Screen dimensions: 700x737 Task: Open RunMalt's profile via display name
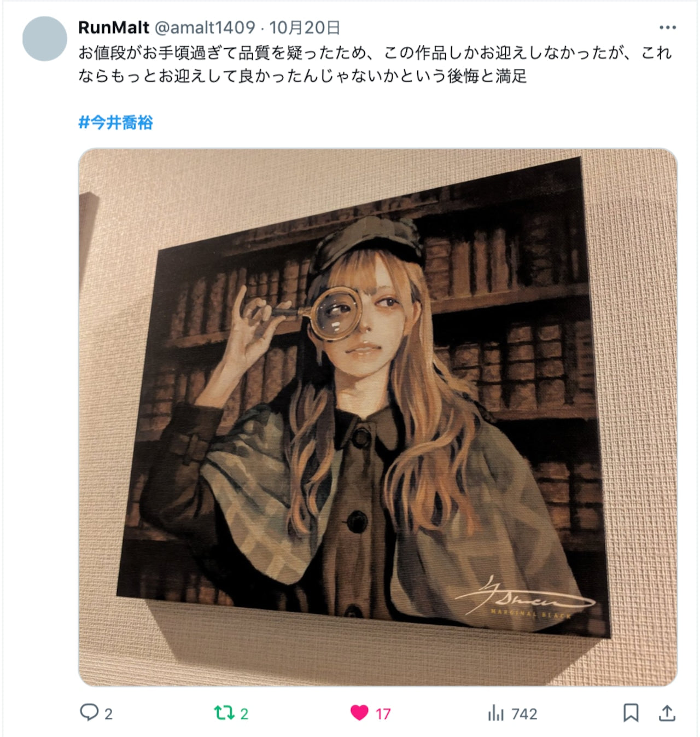click(114, 27)
